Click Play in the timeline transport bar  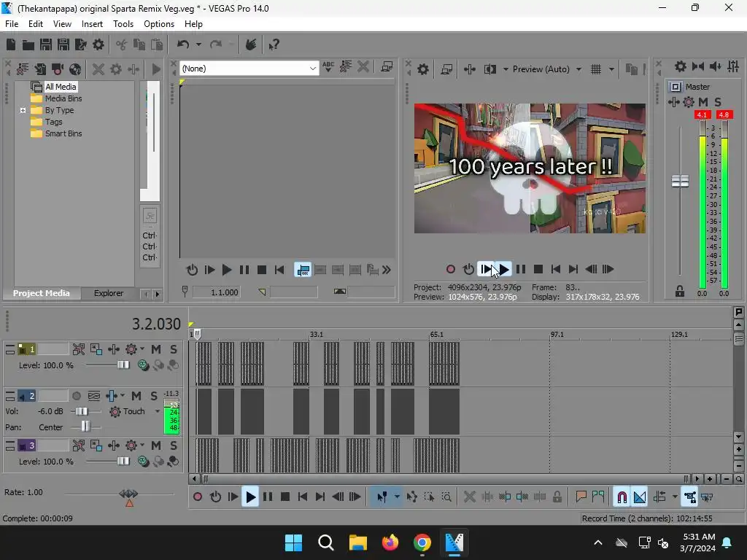point(250,497)
